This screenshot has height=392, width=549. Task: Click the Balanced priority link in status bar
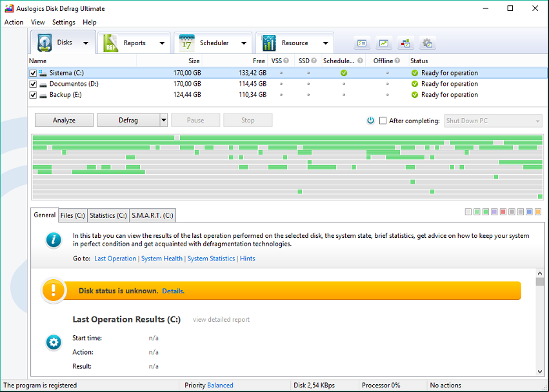[x=220, y=386]
